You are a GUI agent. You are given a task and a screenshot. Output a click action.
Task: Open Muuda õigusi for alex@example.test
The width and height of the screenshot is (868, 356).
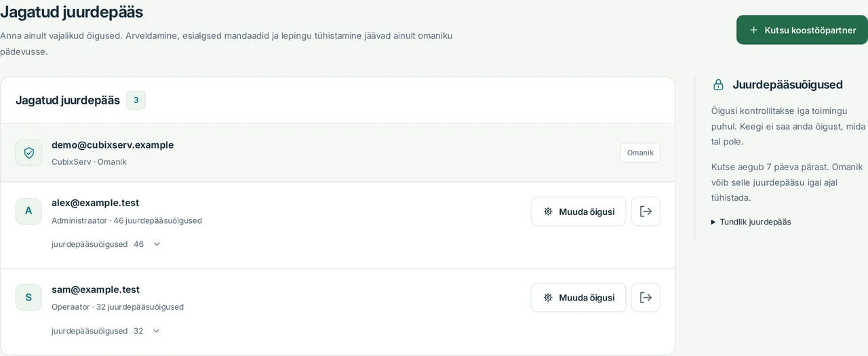[578, 212]
